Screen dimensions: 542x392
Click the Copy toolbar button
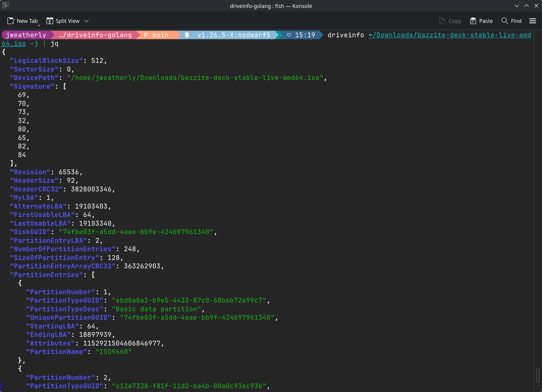(x=450, y=21)
